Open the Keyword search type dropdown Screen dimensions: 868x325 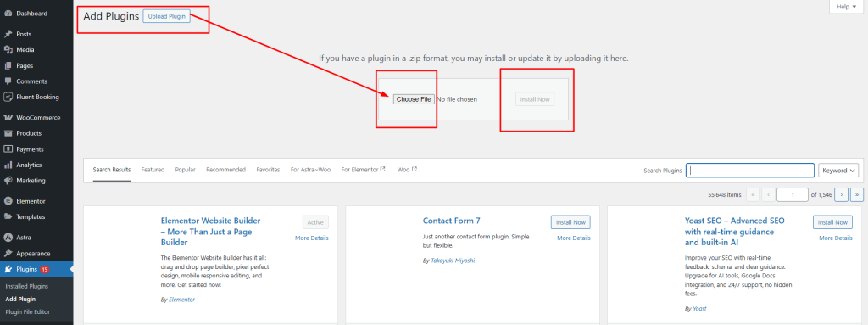(x=838, y=171)
